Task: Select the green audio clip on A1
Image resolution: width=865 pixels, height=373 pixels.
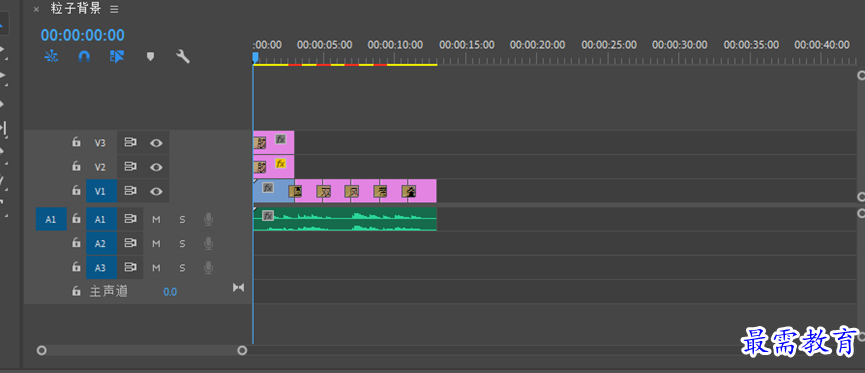Action: (345, 219)
